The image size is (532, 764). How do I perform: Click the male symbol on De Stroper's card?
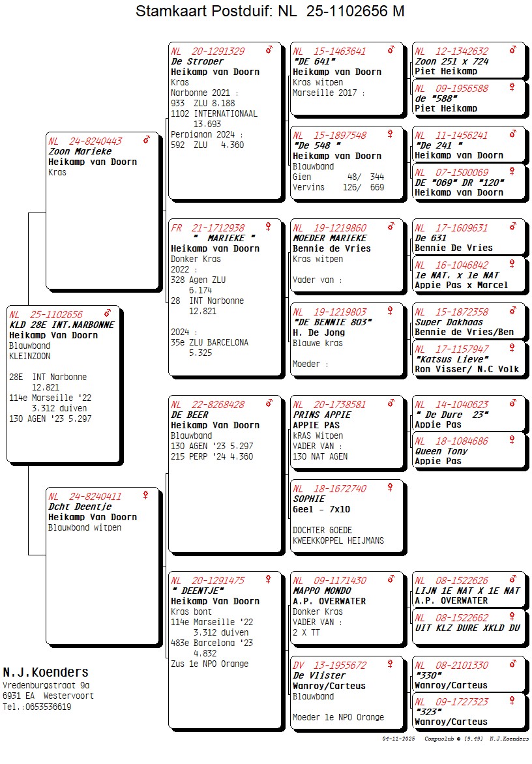click(269, 50)
